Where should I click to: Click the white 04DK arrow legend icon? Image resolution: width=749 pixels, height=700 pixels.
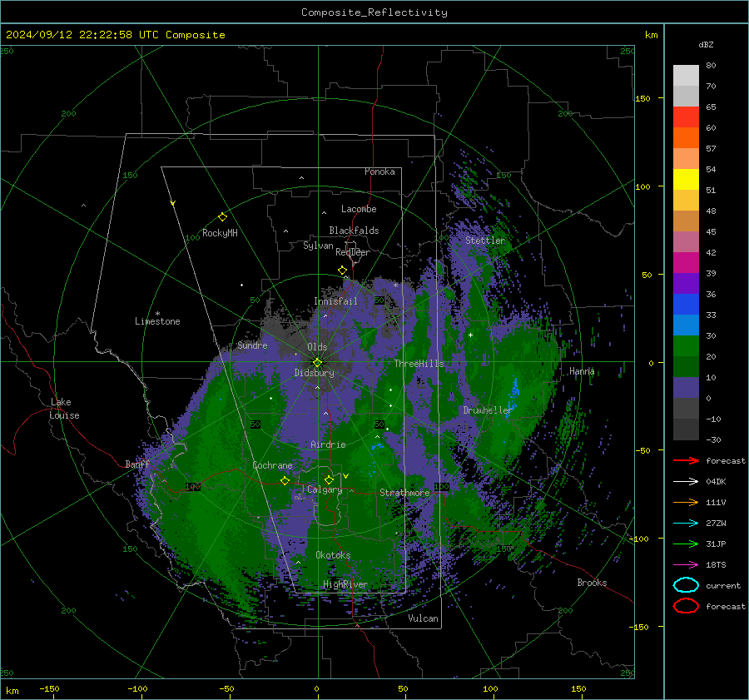pos(686,482)
